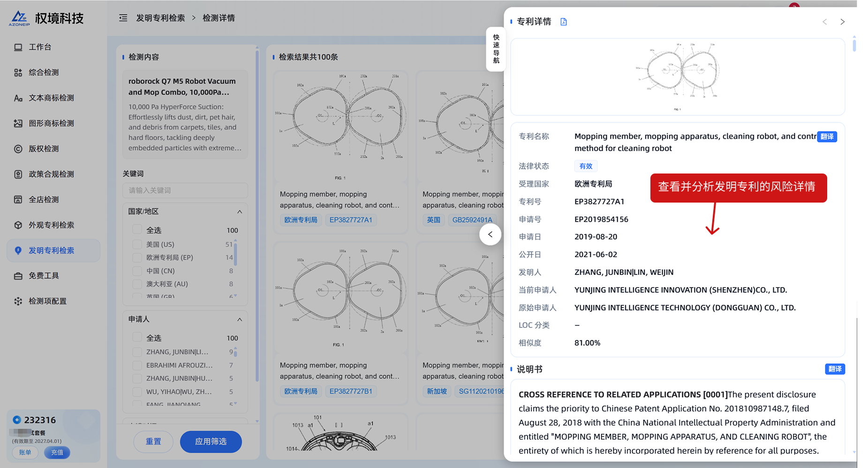Open the 外观专利检索 menu item
868x468 pixels.
[x=53, y=225]
